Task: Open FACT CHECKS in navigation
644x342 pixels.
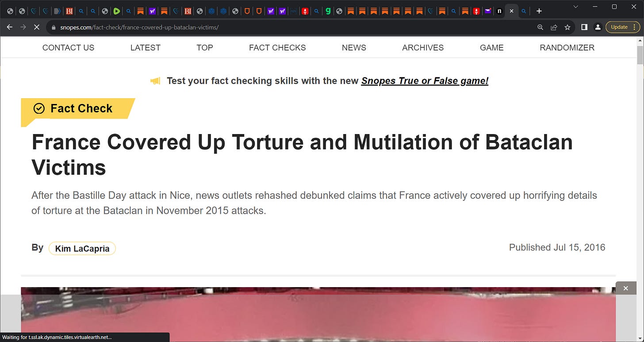Action: click(x=277, y=47)
